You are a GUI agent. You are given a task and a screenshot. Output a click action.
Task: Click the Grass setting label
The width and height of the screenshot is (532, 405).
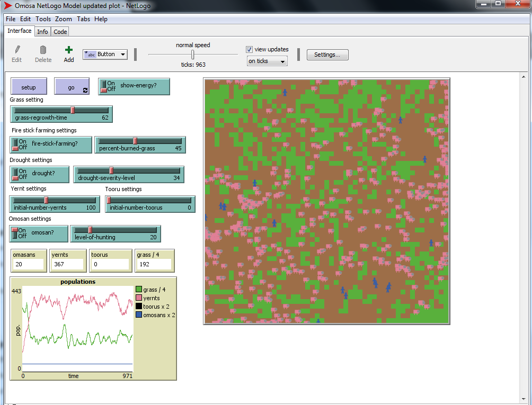[x=26, y=100]
